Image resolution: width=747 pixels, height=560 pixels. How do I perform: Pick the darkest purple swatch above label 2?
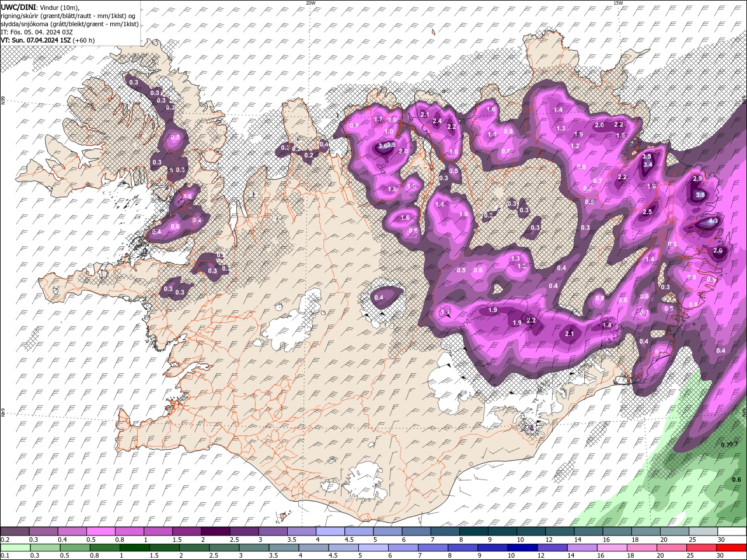[216, 531]
